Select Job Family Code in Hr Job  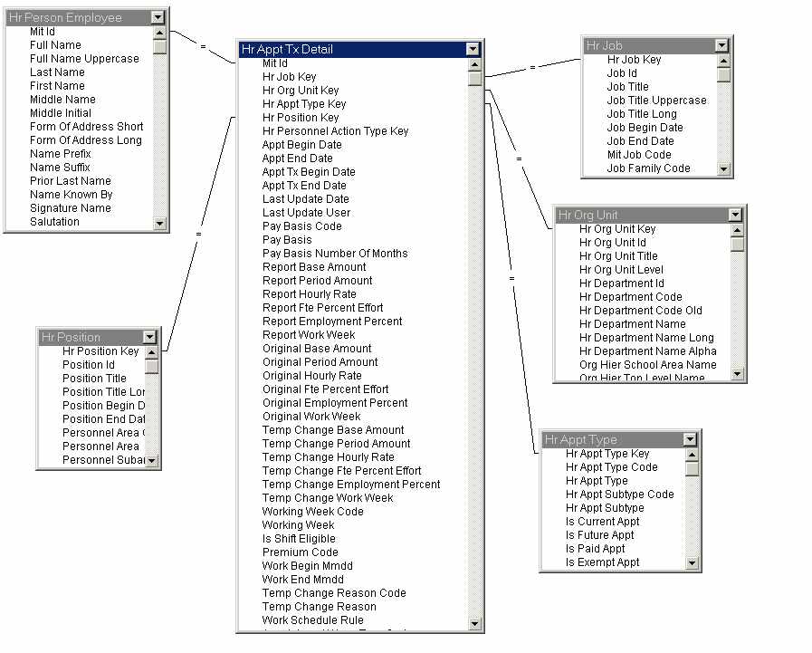(648, 168)
